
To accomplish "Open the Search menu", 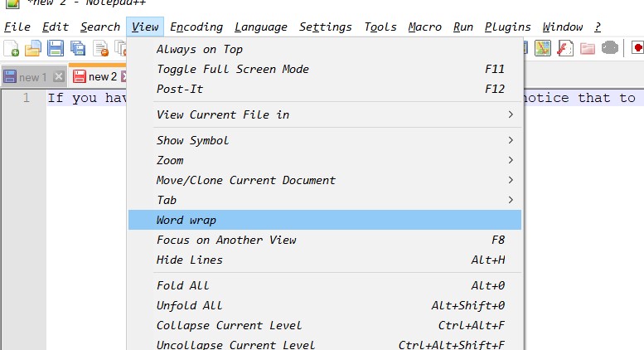I will click(x=100, y=27).
